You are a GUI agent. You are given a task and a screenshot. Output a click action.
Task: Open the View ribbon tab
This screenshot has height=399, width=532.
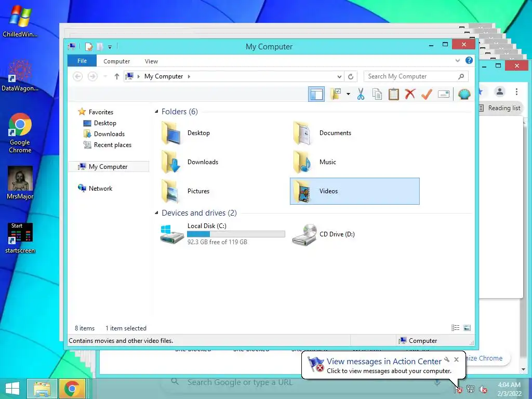pos(151,61)
